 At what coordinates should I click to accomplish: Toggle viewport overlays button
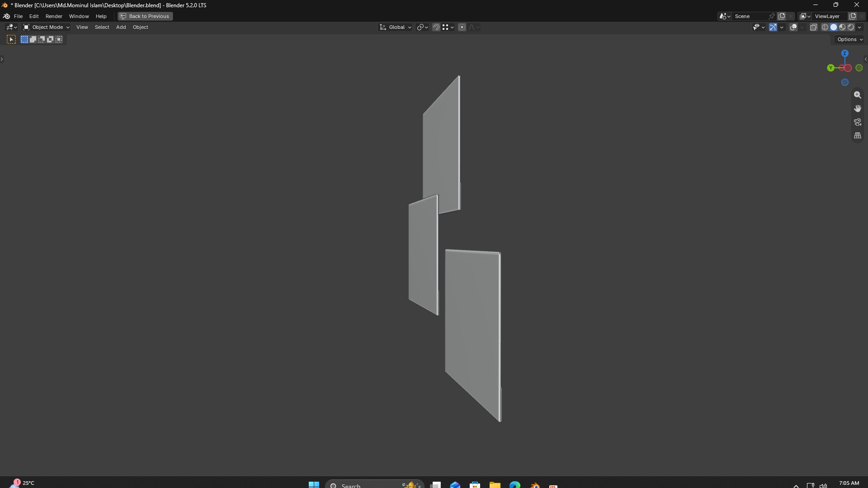pyautogui.click(x=793, y=28)
